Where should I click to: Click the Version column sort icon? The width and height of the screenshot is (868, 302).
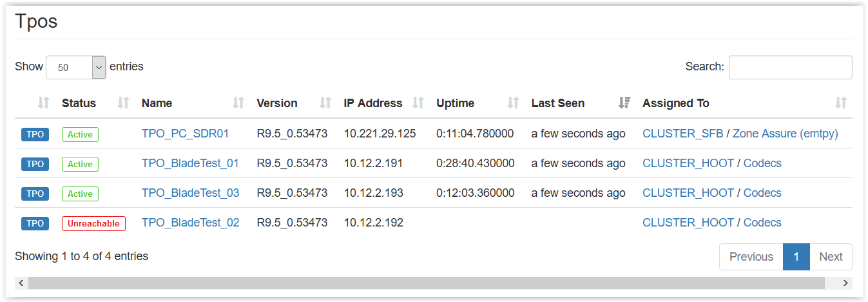click(x=325, y=103)
